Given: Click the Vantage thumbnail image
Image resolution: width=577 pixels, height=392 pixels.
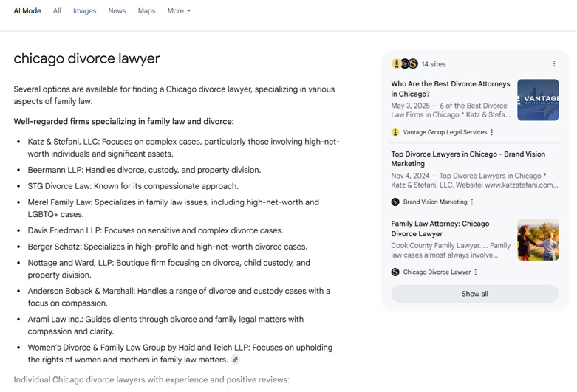Looking at the screenshot, I should [538, 100].
